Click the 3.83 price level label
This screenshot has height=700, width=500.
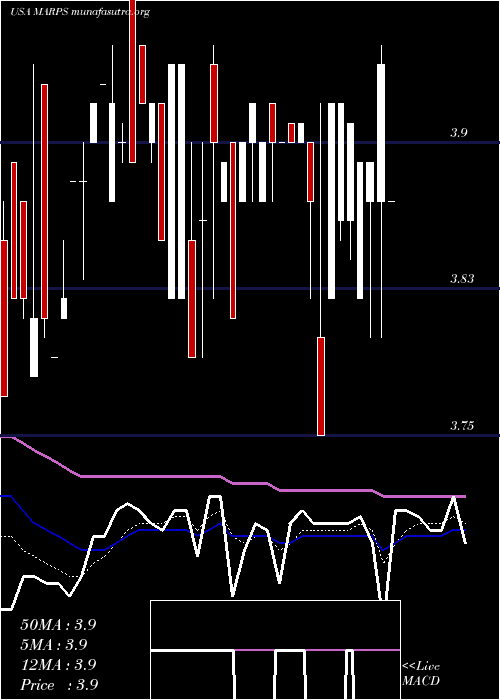[462, 279]
